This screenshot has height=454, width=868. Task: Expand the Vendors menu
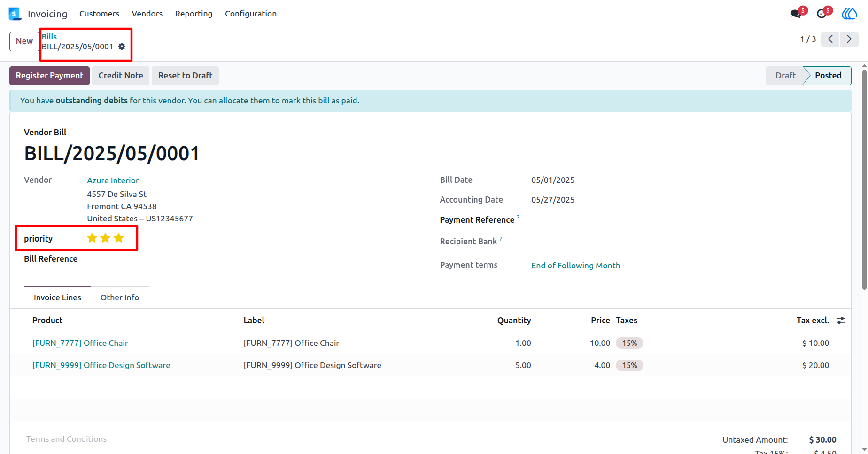tap(147, 14)
